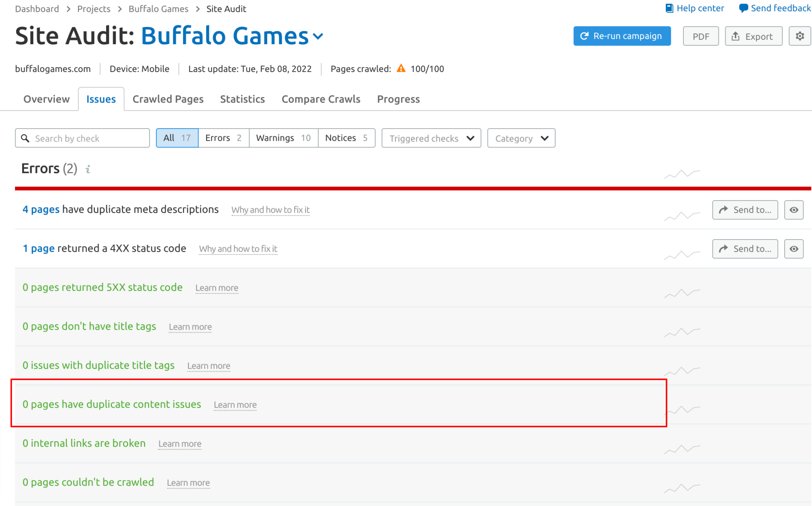The image size is (812, 506).
Task: Click Why and how to fix duplicate meta descriptions
Action: 271,209
